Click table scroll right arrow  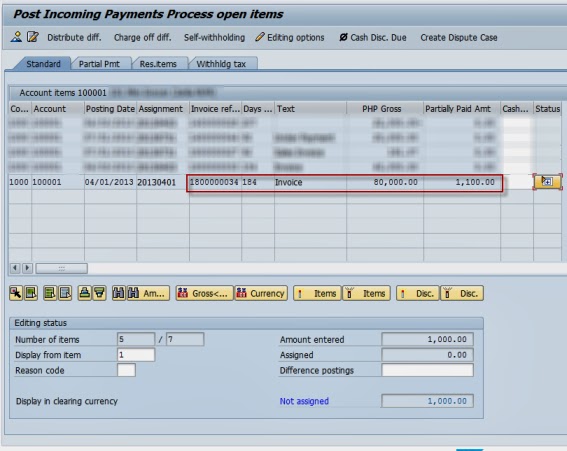pyautogui.click(x=27, y=268)
